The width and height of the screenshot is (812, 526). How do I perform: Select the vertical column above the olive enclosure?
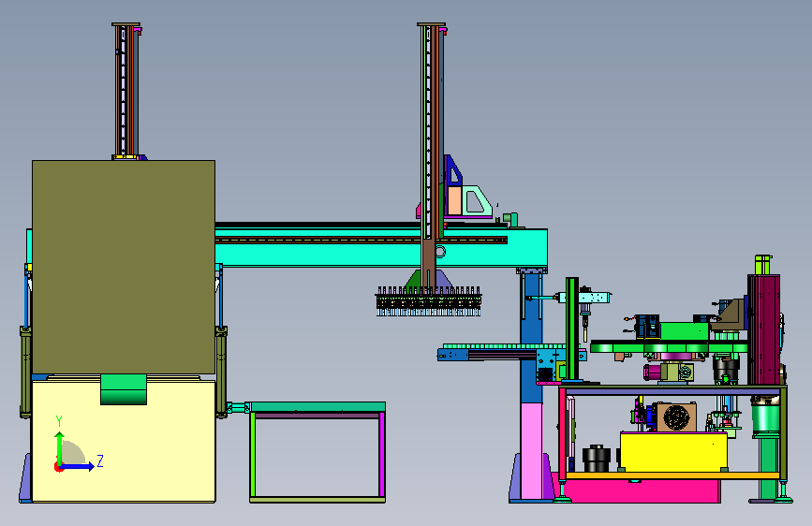tap(125, 91)
